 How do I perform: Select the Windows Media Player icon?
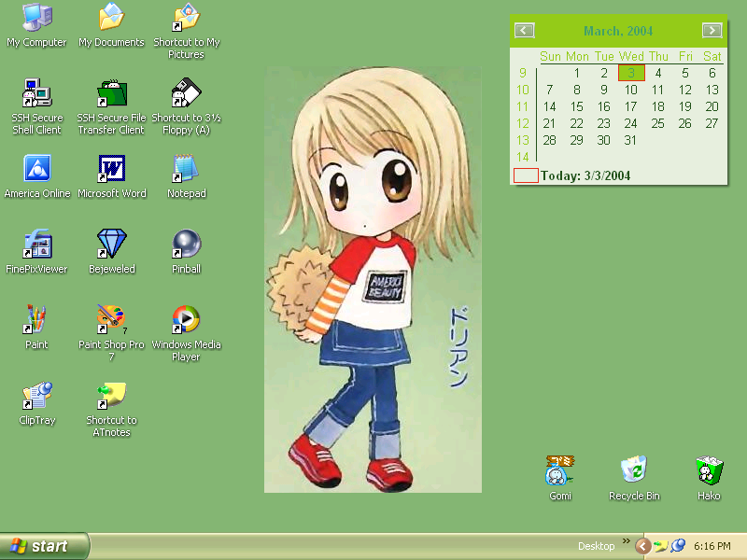pos(186,319)
